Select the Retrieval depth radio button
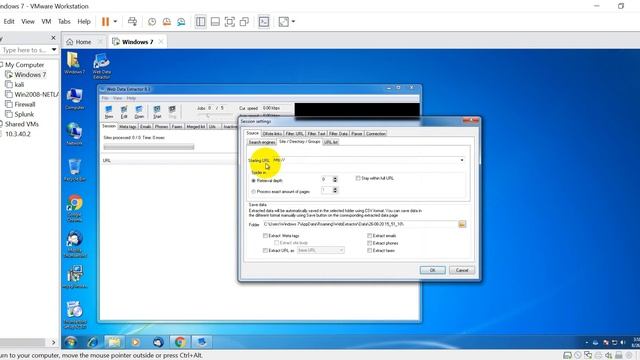Image resolution: width=640 pixels, height=360 pixels. 254,180
